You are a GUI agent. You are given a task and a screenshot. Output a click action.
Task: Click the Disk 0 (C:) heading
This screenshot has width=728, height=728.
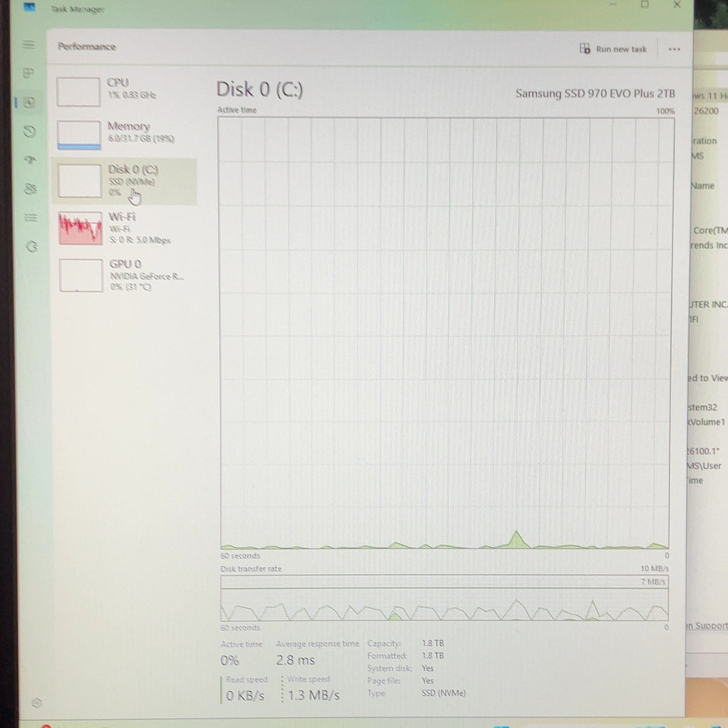(x=260, y=90)
